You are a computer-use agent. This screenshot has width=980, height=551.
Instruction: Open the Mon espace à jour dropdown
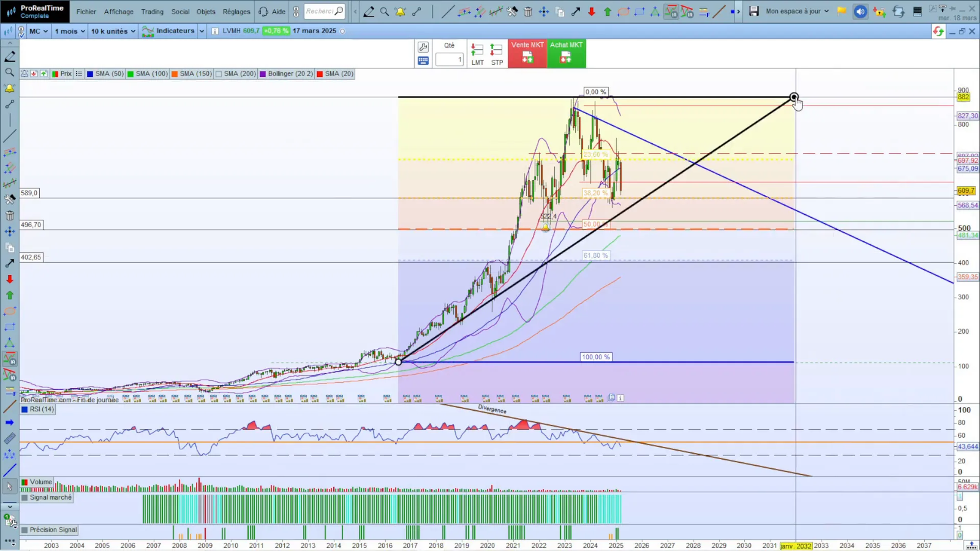pos(797,11)
